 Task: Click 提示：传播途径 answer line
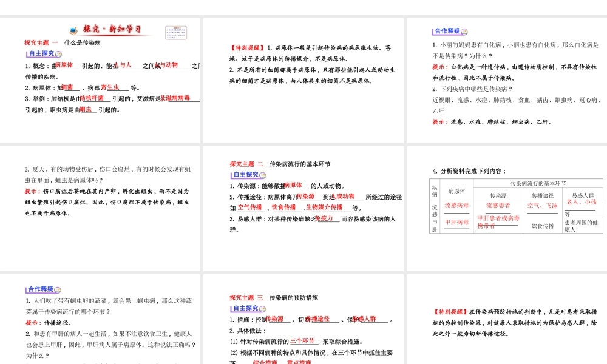tap(49, 323)
